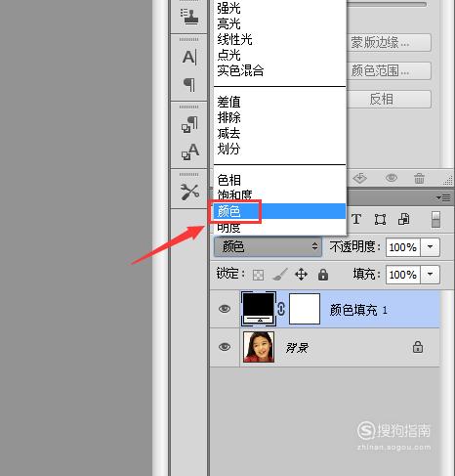455x476 pixels.
Task: Choose 亮光 blend mode
Action: pos(280,23)
